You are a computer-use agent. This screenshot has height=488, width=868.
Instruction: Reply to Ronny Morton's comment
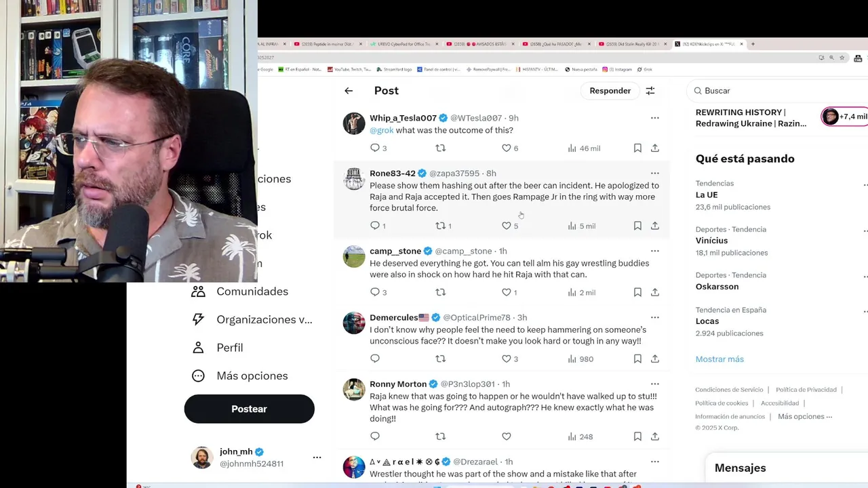click(375, 436)
